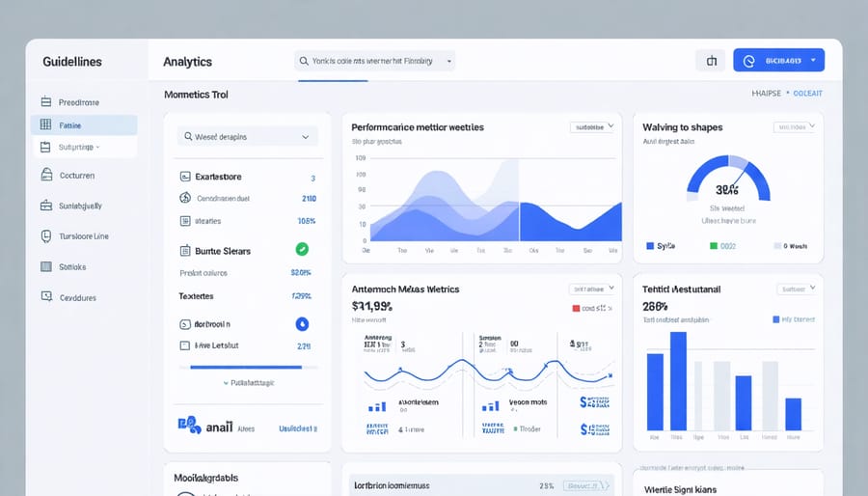Click the Wiertle Sign kians heading
Screen dimensions: 868x496
pos(680,489)
